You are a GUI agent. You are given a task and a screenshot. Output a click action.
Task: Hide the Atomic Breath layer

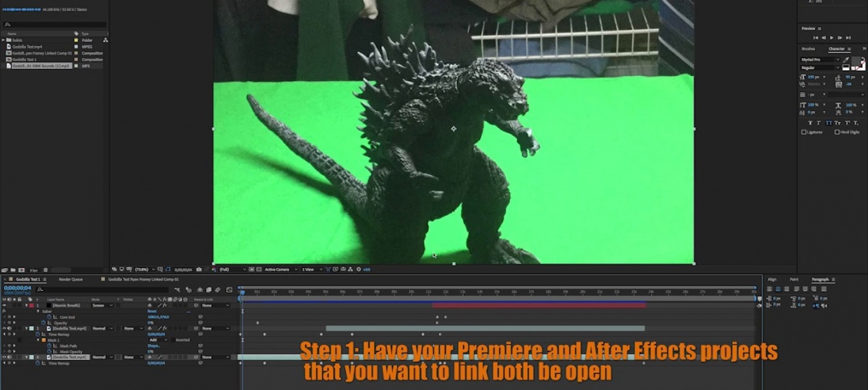(5, 306)
